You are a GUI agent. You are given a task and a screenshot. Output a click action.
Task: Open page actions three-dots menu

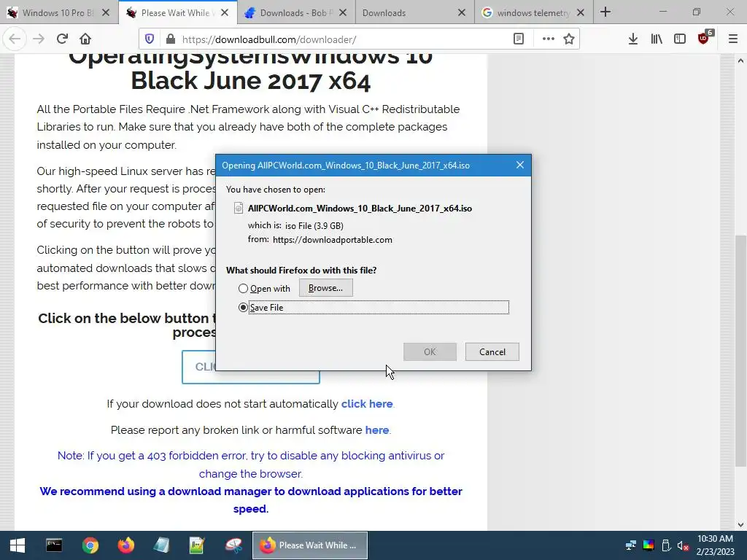[549, 39]
